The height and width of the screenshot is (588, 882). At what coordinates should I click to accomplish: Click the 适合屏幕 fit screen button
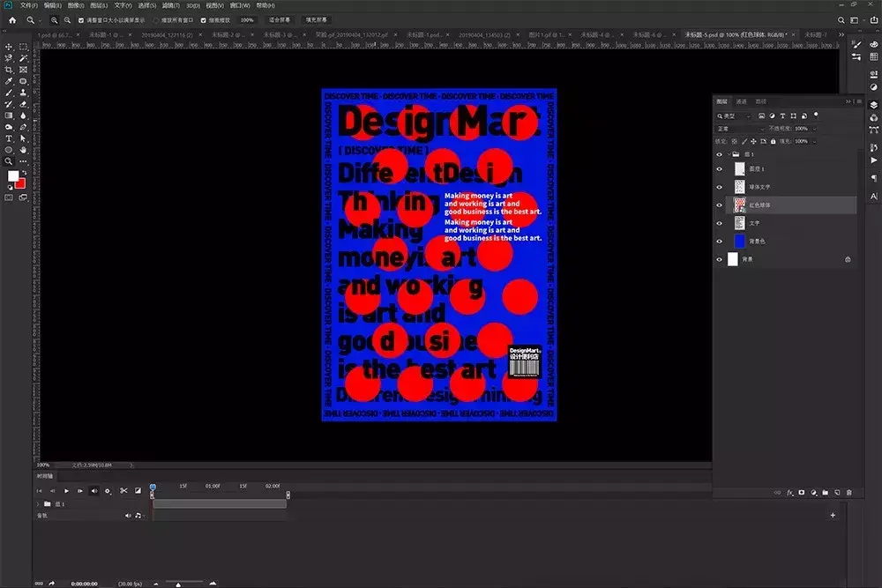(279, 19)
